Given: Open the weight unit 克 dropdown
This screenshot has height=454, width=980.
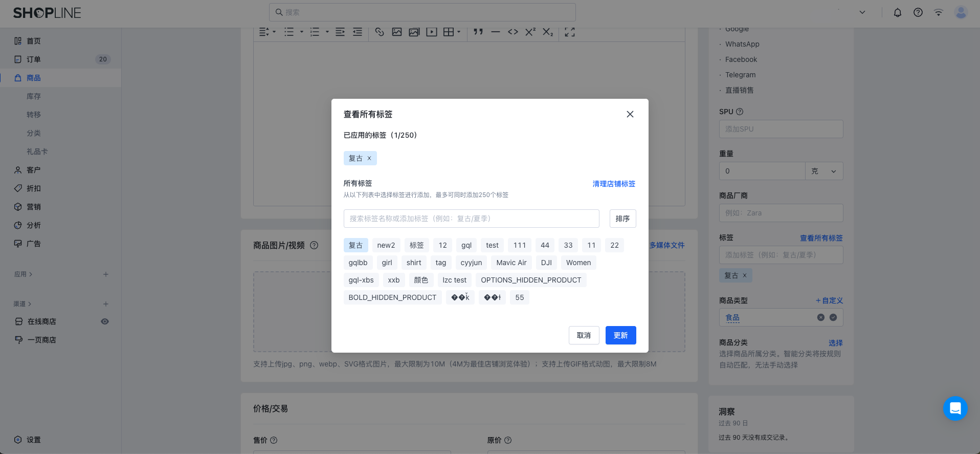Looking at the screenshot, I should pos(824,171).
